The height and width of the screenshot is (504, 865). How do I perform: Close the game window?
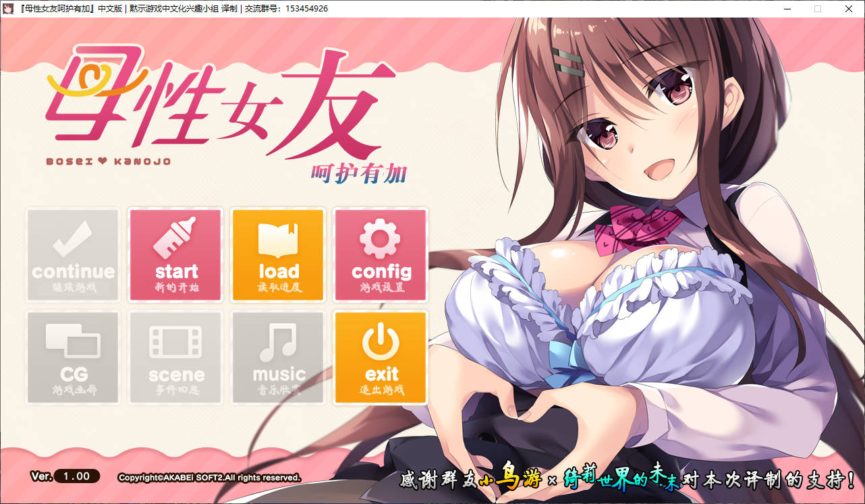[x=849, y=9]
